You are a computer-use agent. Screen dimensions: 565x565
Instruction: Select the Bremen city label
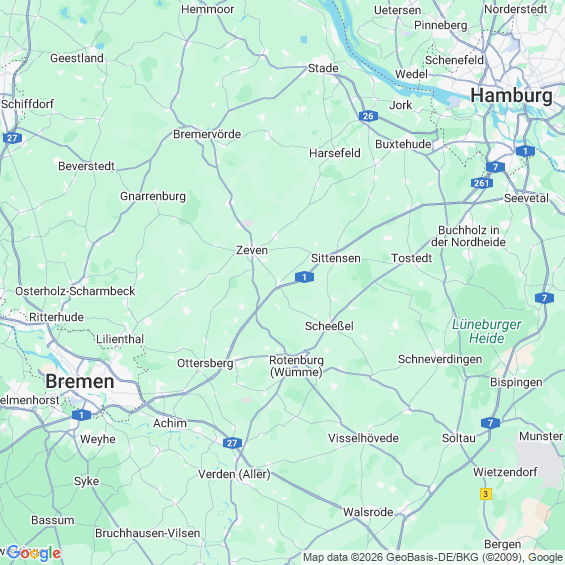tap(80, 381)
